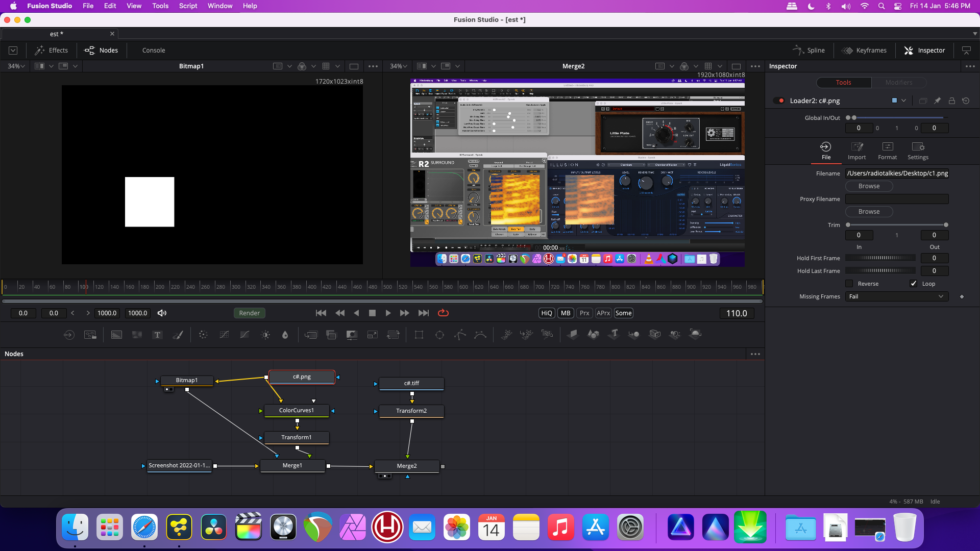
Task: Add a Merge node from the toolbar
Action: click(311, 335)
